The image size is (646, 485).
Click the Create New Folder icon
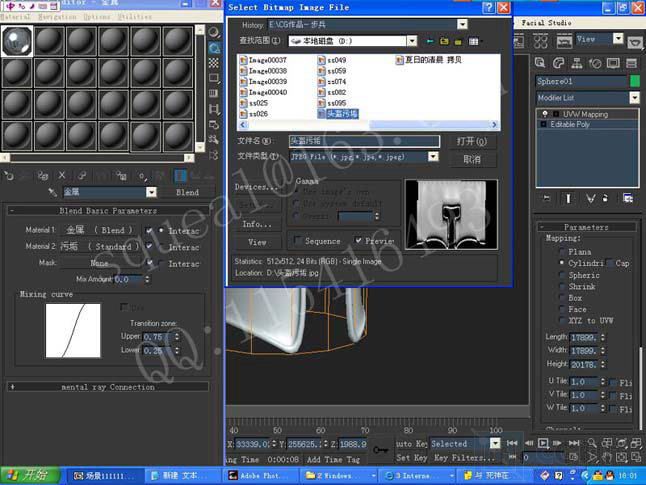click(458, 41)
